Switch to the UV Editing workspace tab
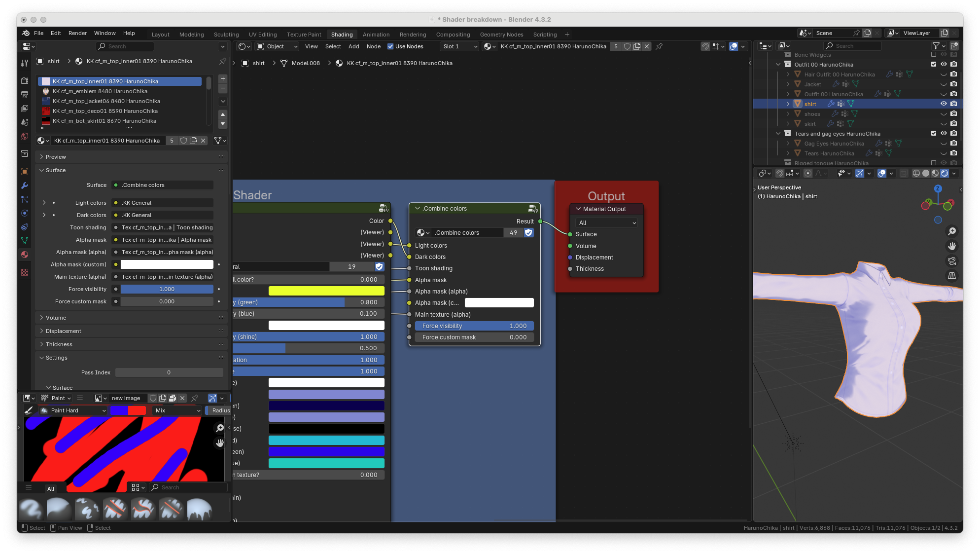Image resolution: width=980 pixels, height=554 pixels. 263,35
